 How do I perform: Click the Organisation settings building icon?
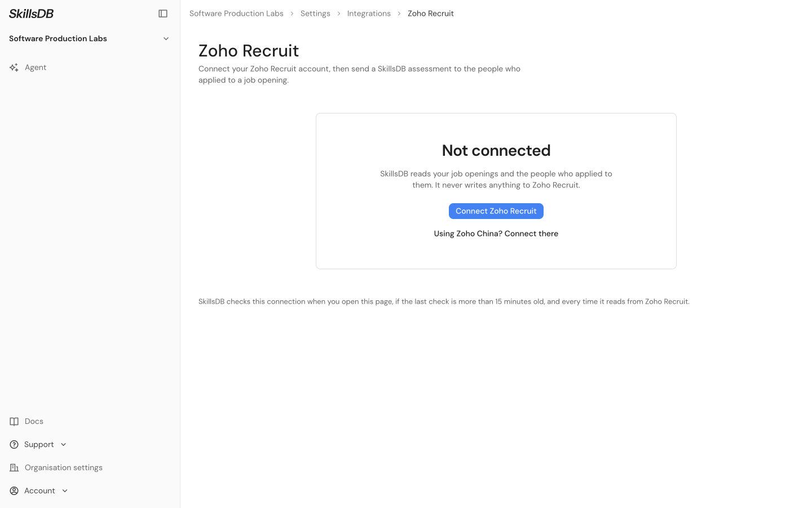[14, 468]
